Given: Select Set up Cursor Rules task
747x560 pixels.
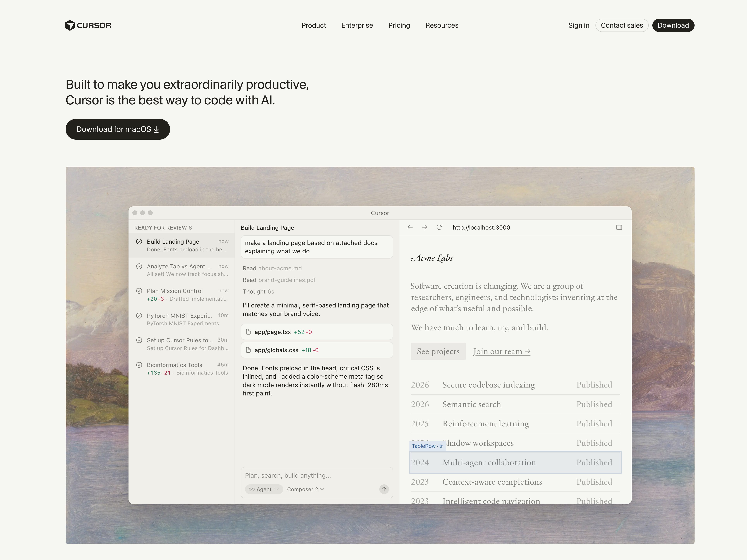Looking at the screenshot, I should click(x=182, y=344).
